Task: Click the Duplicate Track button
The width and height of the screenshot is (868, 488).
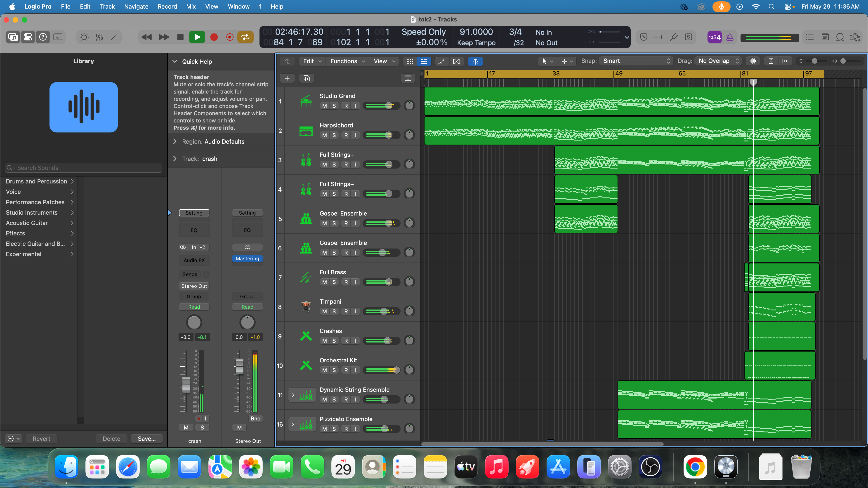Action: 307,78
